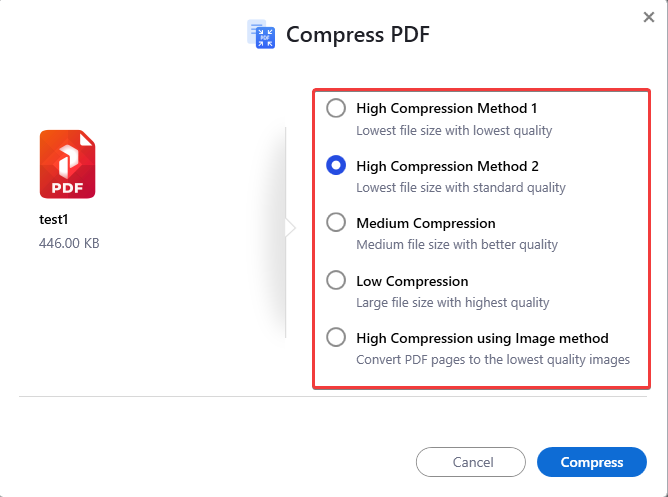
Task: Close the Compress PDF dialog
Action: click(x=648, y=17)
